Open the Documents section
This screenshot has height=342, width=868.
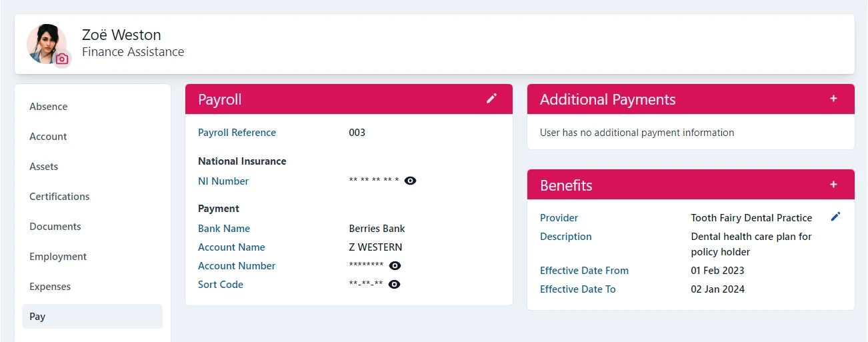click(55, 227)
